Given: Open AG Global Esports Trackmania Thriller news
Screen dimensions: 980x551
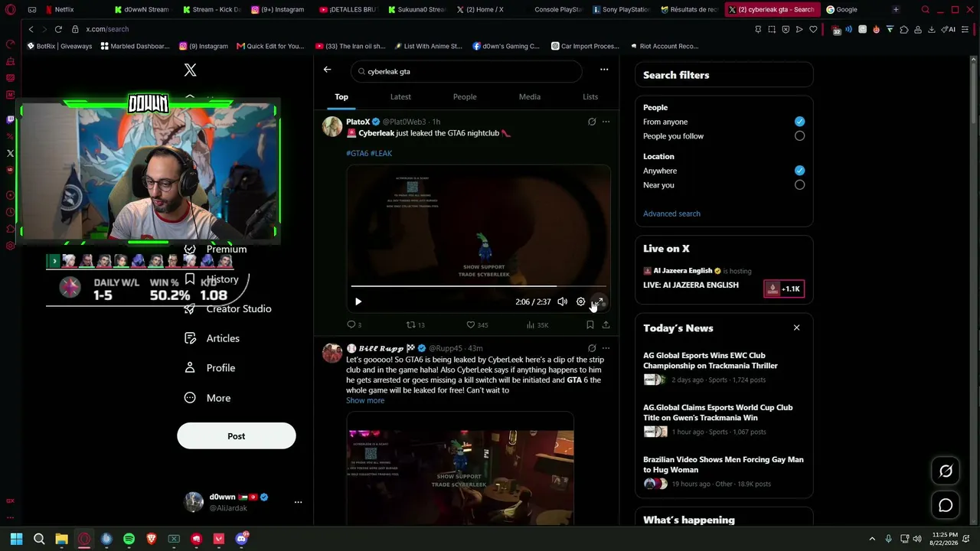Looking at the screenshot, I should pos(724,368).
